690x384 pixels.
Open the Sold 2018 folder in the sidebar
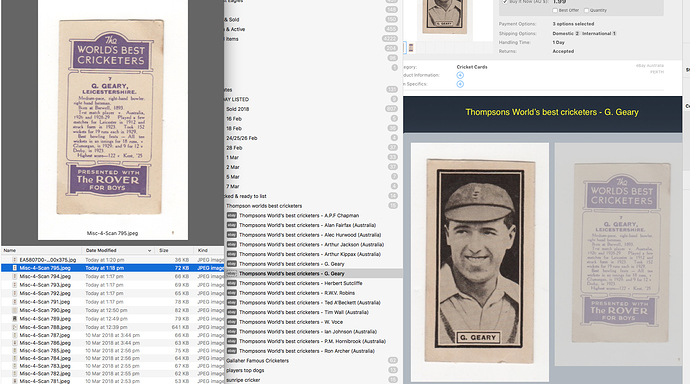238,109
